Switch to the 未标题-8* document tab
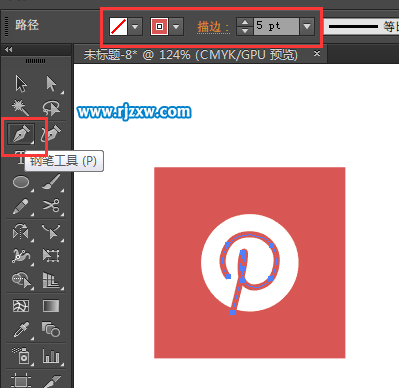 coord(191,54)
